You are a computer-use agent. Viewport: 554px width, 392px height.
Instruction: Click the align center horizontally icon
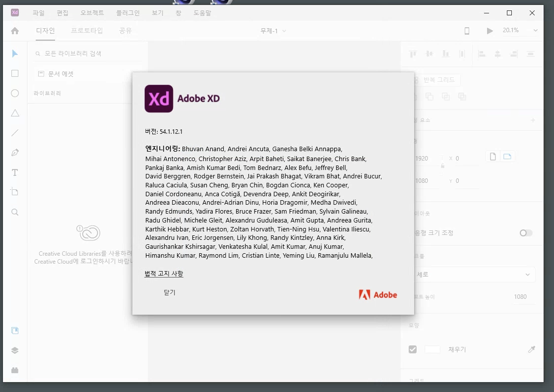(497, 54)
